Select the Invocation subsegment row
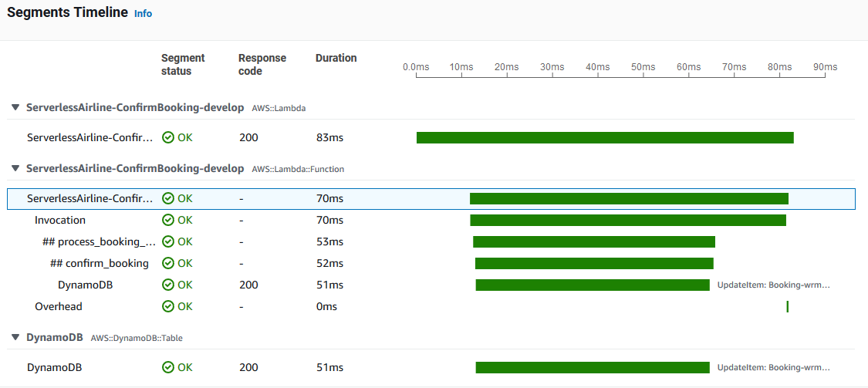The height and width of the screenshot is (388, 868). [60, 220]
